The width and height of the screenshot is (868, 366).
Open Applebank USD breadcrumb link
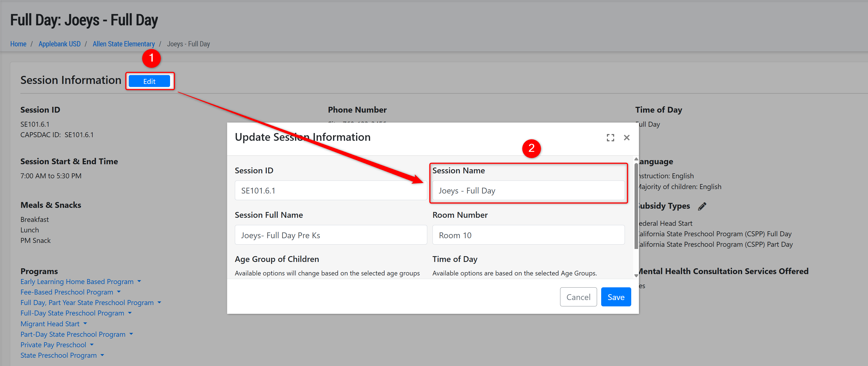click(59, 44)
